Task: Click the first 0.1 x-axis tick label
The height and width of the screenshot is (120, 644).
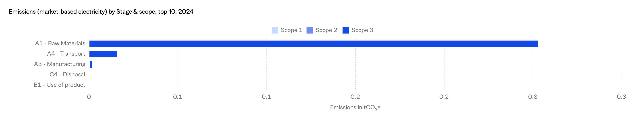Action: click(178, 97)
